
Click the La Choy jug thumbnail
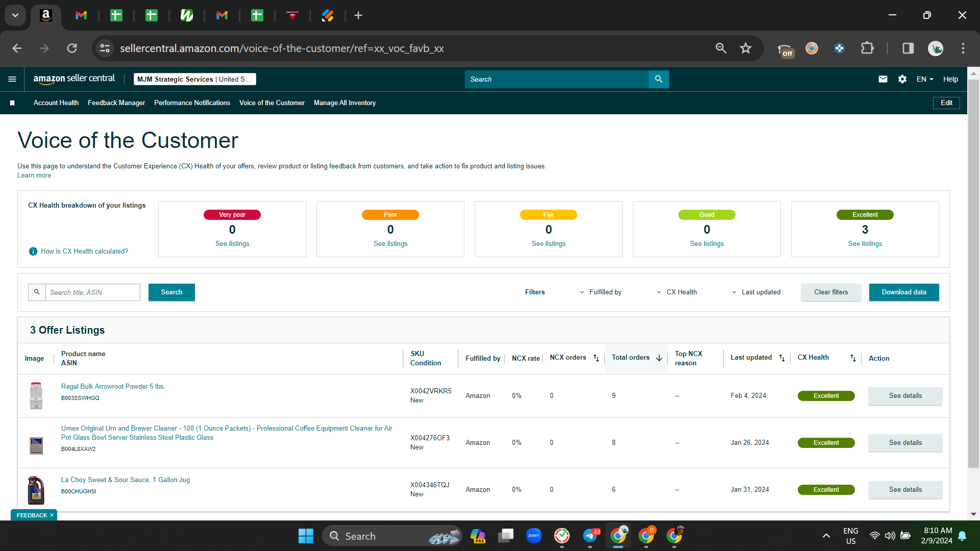pyautogui.click(x=36, y=490)
